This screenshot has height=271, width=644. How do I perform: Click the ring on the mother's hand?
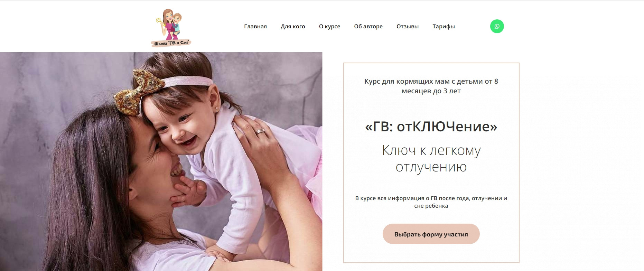tap(260, 131)
